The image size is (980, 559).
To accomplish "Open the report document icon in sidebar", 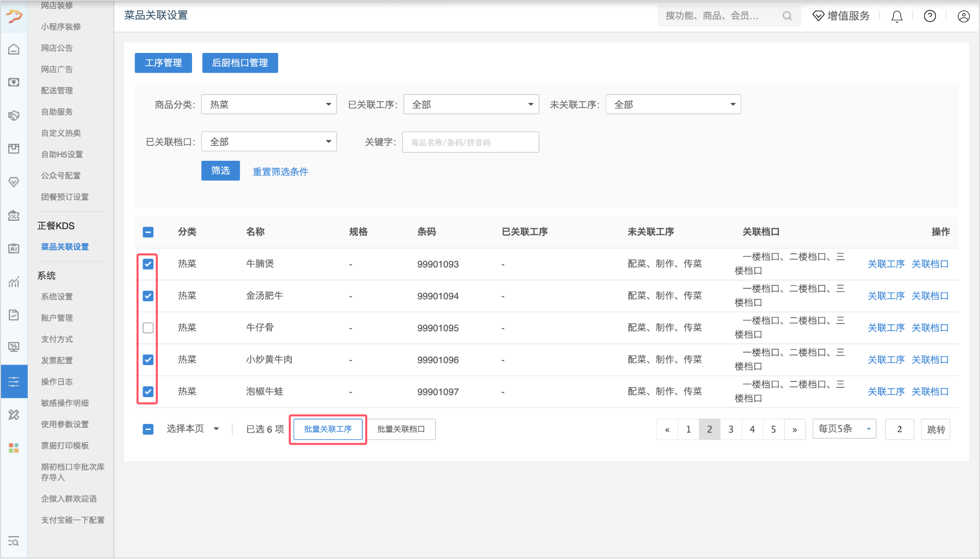I will tap(14, 315).
